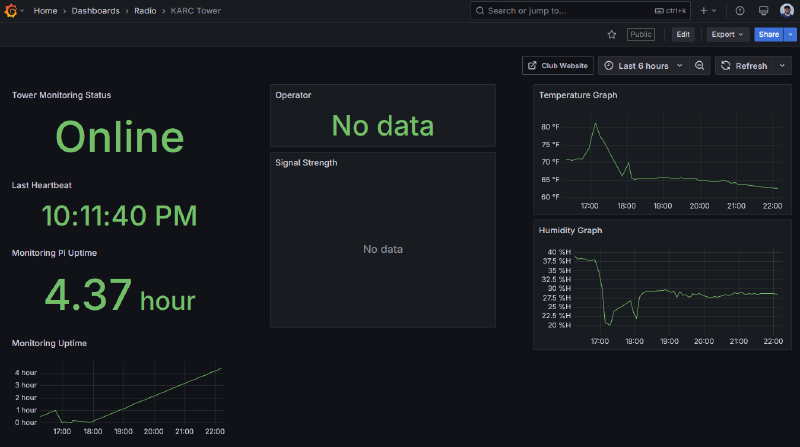Mark the dashboard as favorite with star
The width and height of the screenshot is (800, 447).
[612, 34]
